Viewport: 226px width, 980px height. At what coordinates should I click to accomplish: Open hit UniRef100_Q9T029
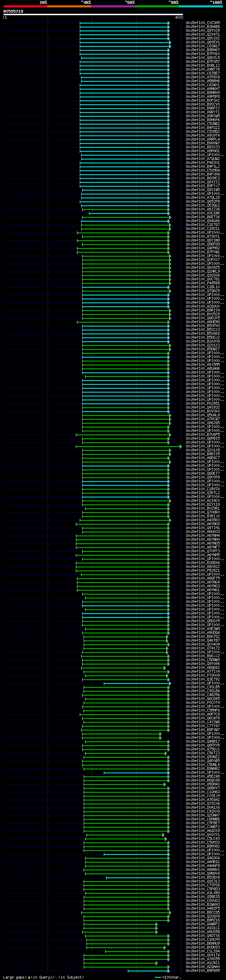[203, 30]
